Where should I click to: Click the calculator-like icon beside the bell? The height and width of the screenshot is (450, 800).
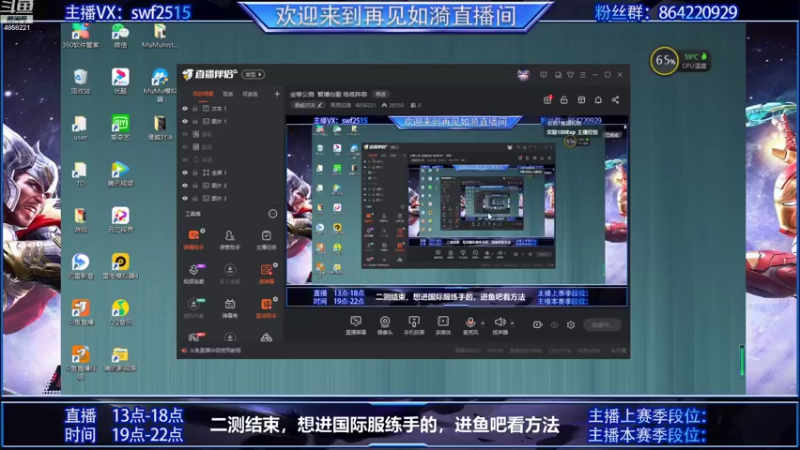(581, 100)
